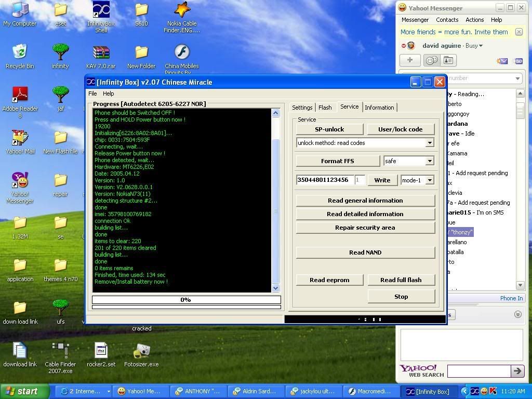Viewport: 532px width, 399px height.
Task: Open Contacts menu in Yahoo Messenger
Action: [x=447, y=20]
